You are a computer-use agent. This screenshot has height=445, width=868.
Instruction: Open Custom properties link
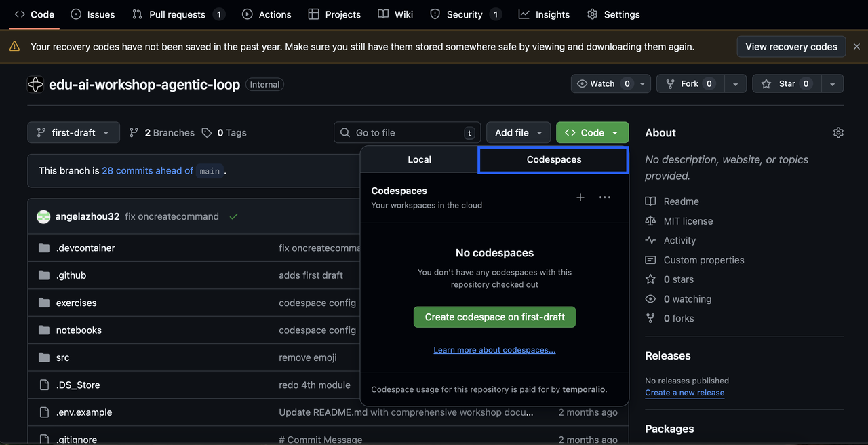[694, 260]
